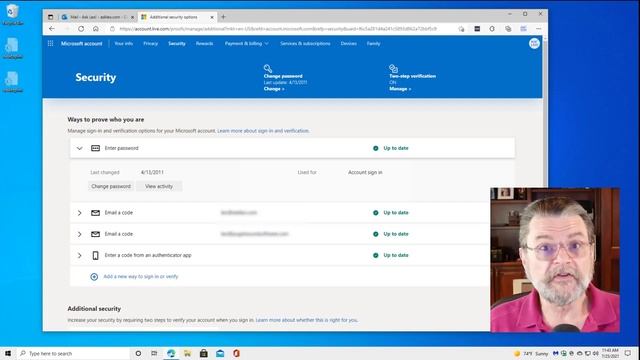
Task: Open Task View on the taskbar
Action: pyautogui.click(x=154, y=353)
